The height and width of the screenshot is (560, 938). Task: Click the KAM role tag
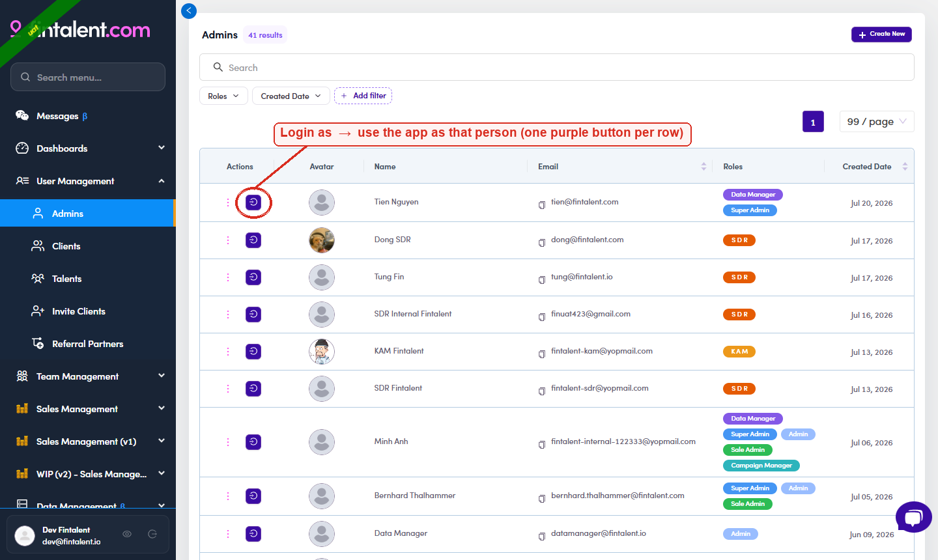[x=739, y=352]
